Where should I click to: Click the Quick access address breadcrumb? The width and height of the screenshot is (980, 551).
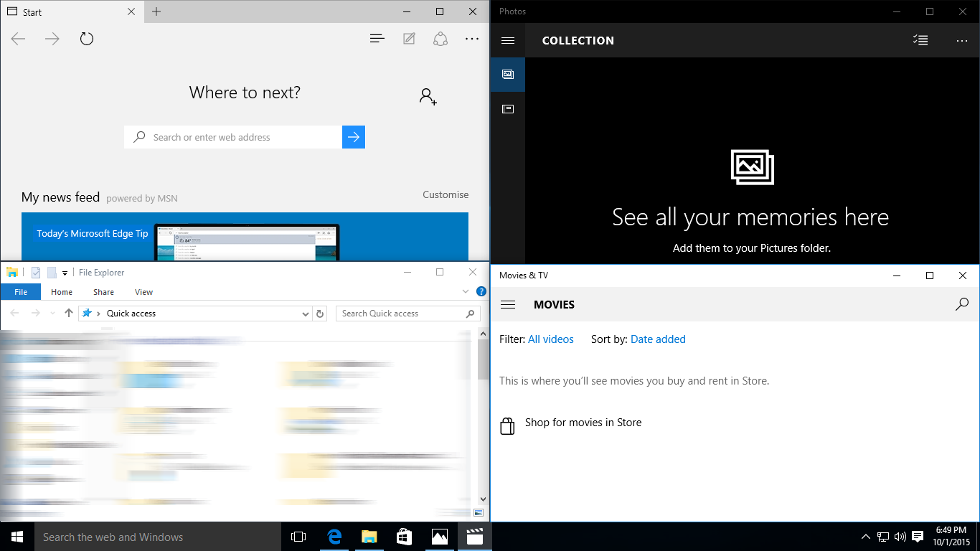pyautogui.click(x=131, y=314)
